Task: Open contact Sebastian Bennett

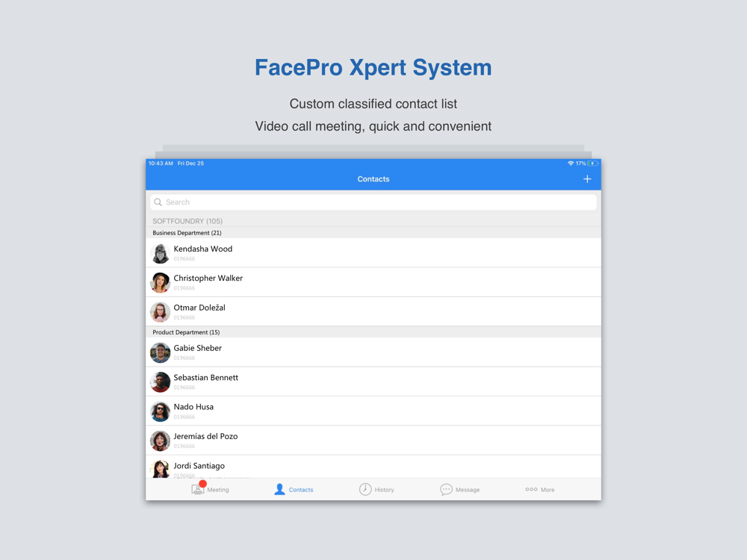Action: (x=373, y=382)
